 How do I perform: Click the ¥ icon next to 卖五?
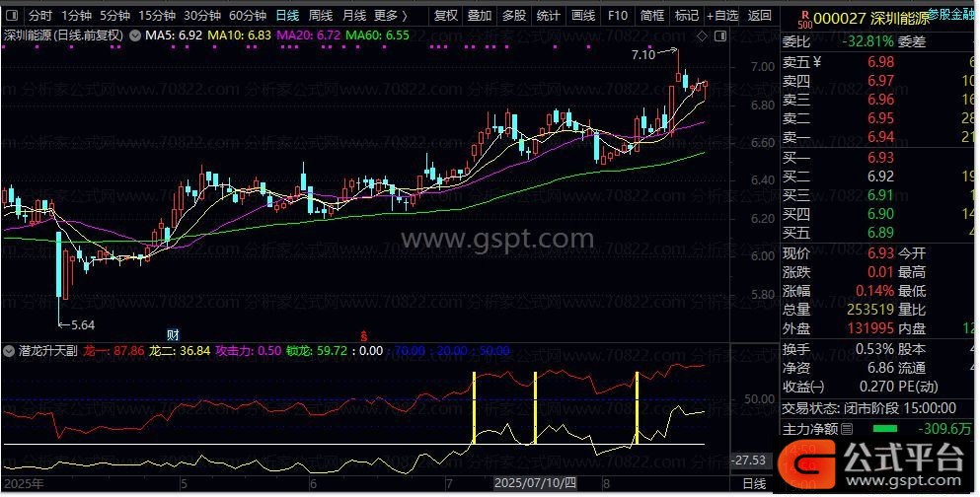pyautogui.click(x=817, y=62)
